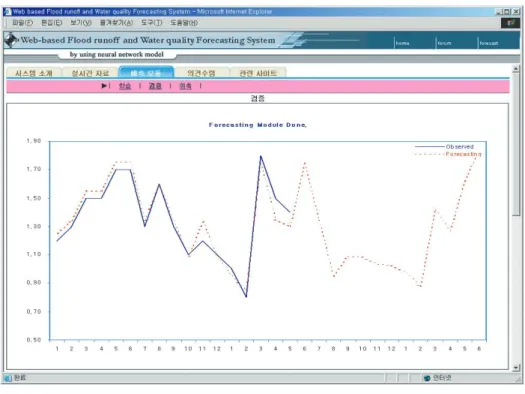Follow the 예측 link in pink bar
Viewport: 525px width, 394px height.
(185, 86)
